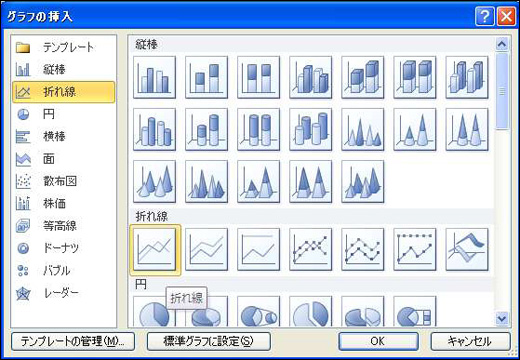Select the 散布図 category in list
The width and height of the screenshot is (520, 360).
(x=63, y=181)
